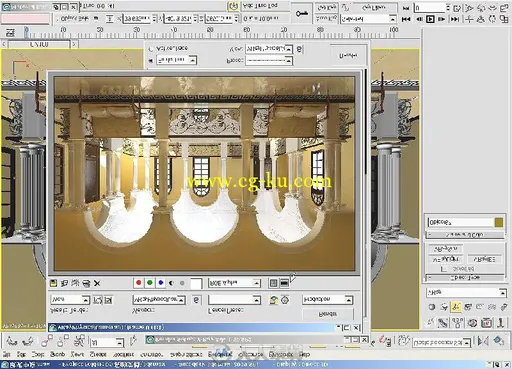Image resolution: width=512 pixels, height=369 pixels.
Task: Print the rendered image
Action: (x=86, y=283)
